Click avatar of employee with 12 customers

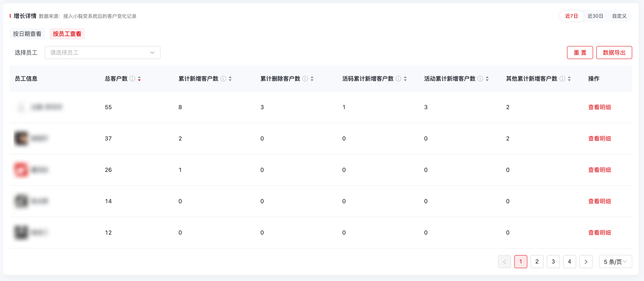coord(21,233)
